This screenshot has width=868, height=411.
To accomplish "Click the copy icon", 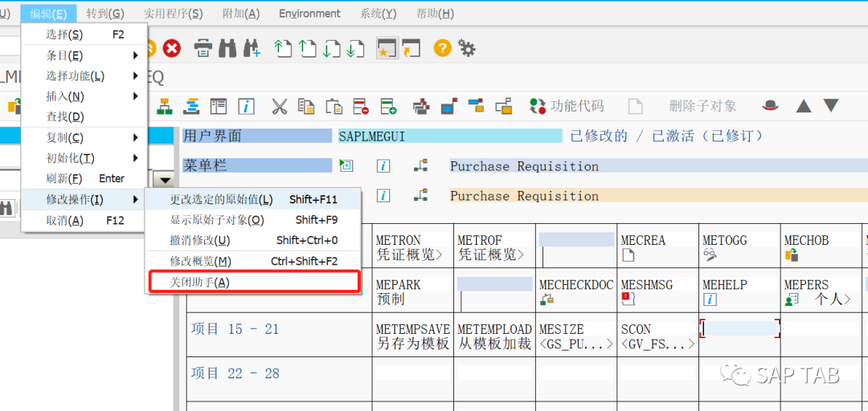I will click(305, 106).
